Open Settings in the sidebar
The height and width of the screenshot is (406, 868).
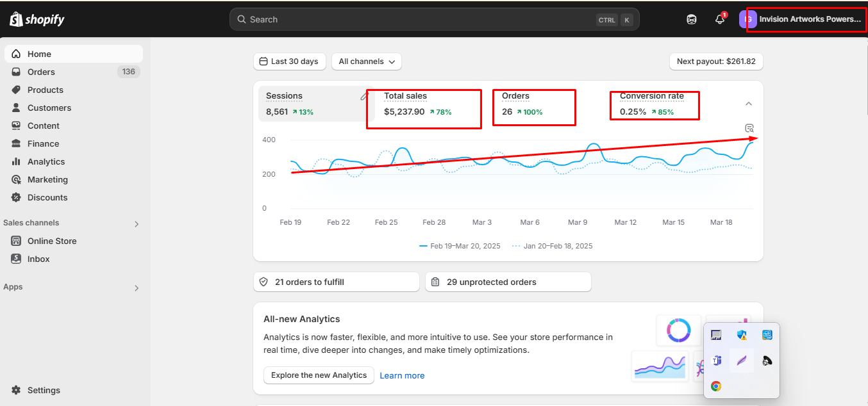point(44,390)
